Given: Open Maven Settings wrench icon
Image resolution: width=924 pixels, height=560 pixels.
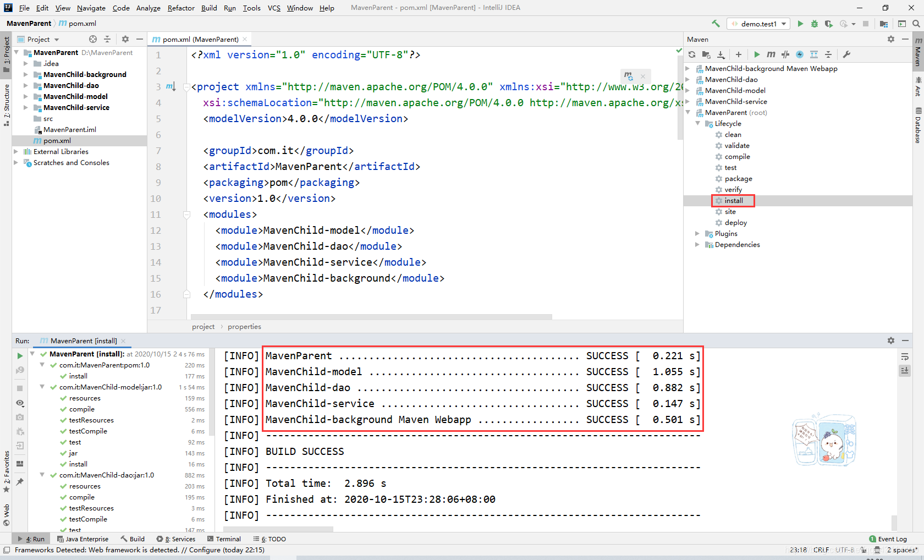Looking at the screenshot, I should tap(846, 54).
